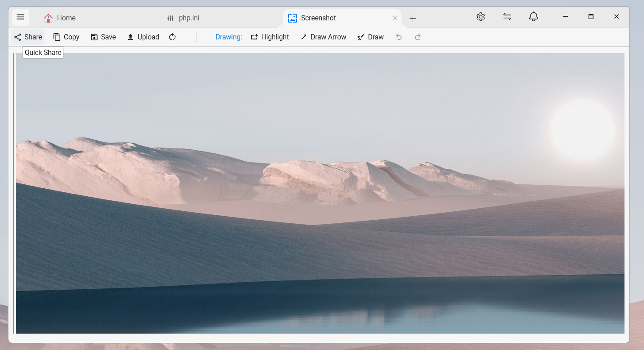Screen dimensions: 644x350
Task: Open settings with the gear icon
Action: 480,17
